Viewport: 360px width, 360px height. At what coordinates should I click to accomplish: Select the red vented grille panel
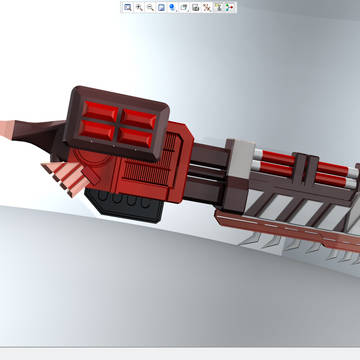click(x=151, y=159)
